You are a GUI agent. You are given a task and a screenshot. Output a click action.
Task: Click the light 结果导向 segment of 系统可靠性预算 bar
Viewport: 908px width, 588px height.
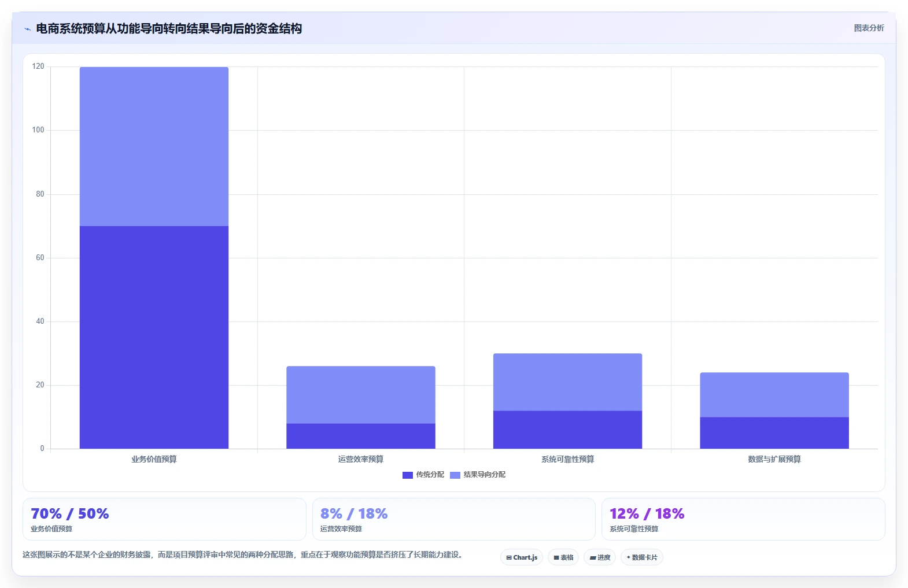click(567, 382)
